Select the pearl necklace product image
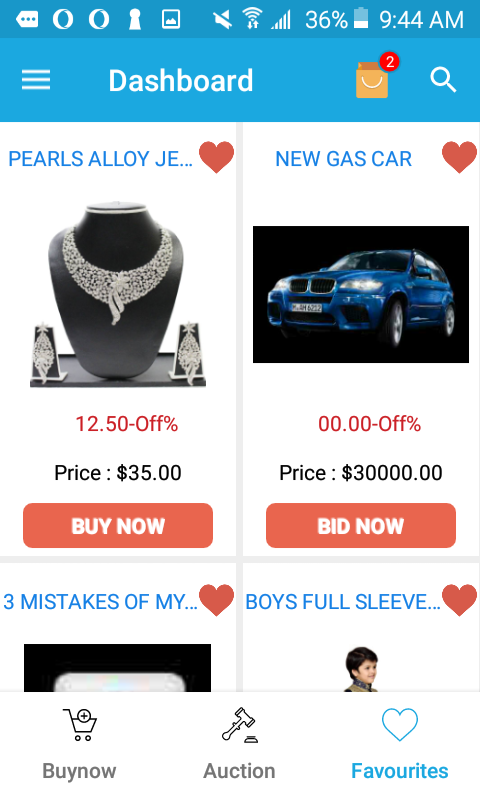 118,294
